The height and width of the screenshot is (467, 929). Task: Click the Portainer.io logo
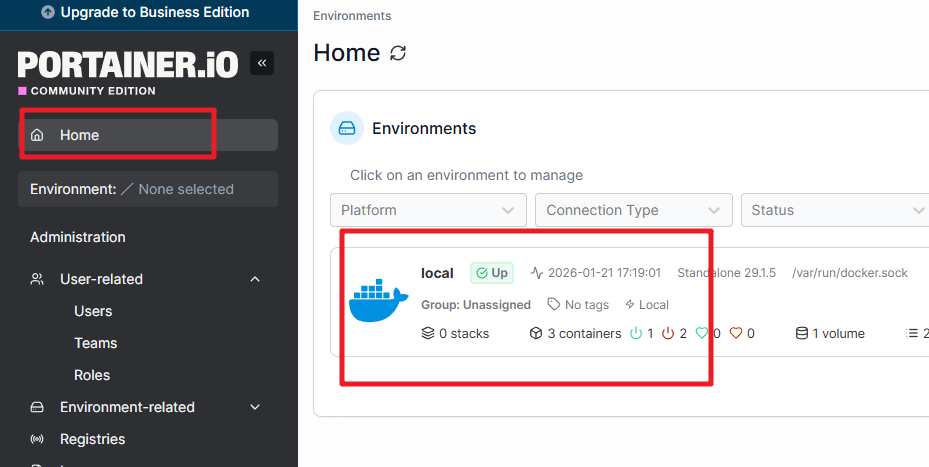point(128,65)
